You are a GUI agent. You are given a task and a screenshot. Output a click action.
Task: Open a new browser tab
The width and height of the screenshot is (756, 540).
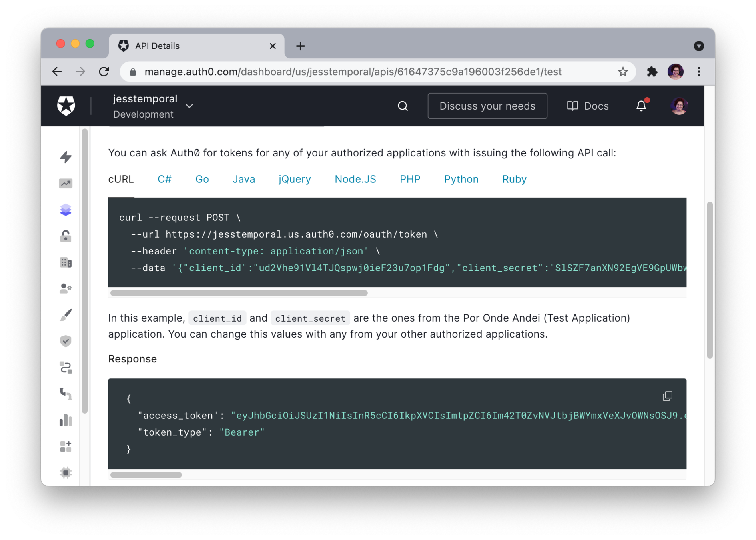point(300,46)
